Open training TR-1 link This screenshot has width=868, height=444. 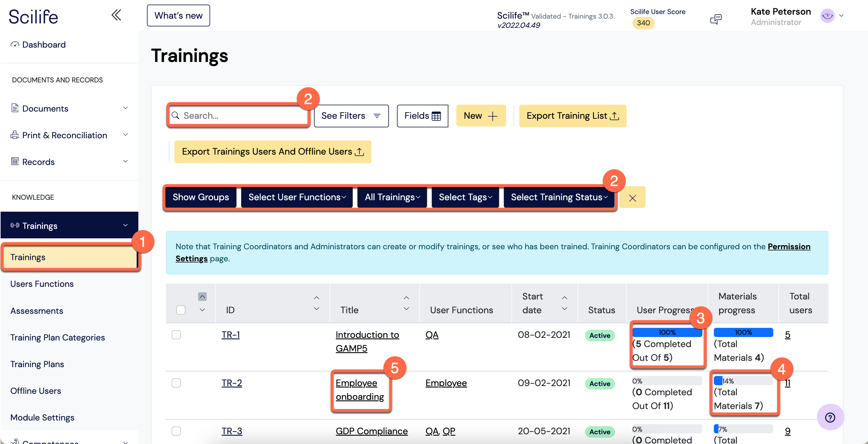click(x=230, y=335)
